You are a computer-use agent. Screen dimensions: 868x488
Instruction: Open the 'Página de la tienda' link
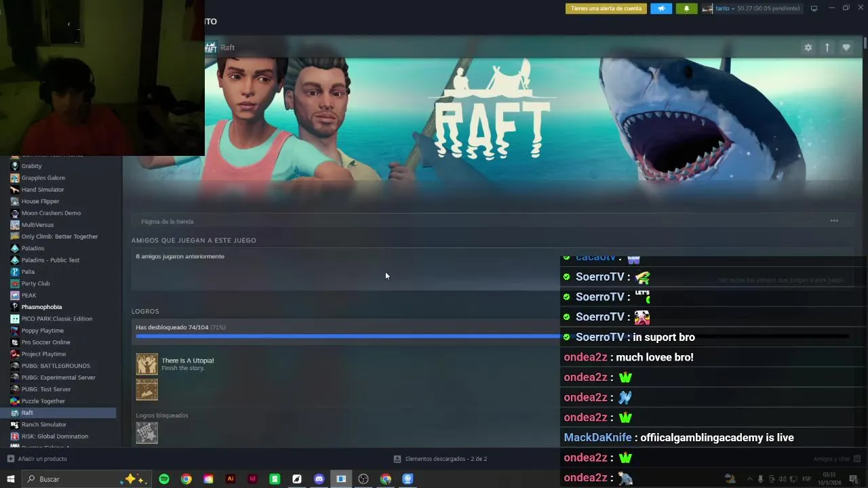point(167,222)
